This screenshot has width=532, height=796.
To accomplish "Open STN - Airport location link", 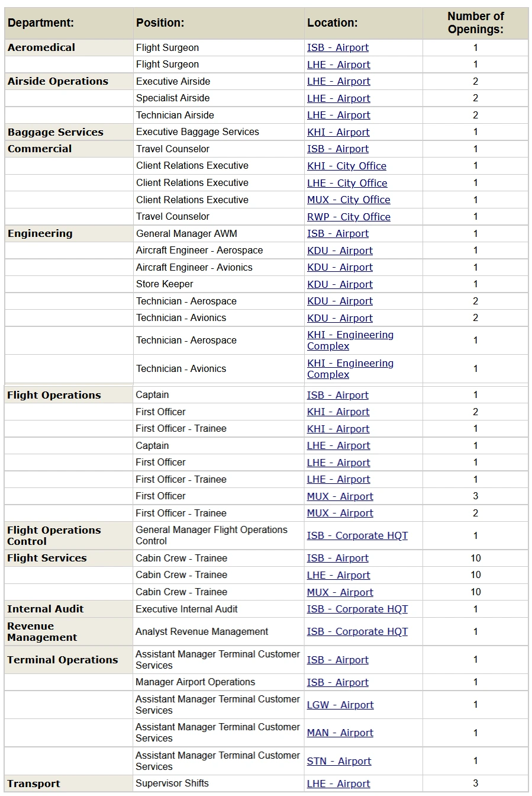I will coord(339,762).
